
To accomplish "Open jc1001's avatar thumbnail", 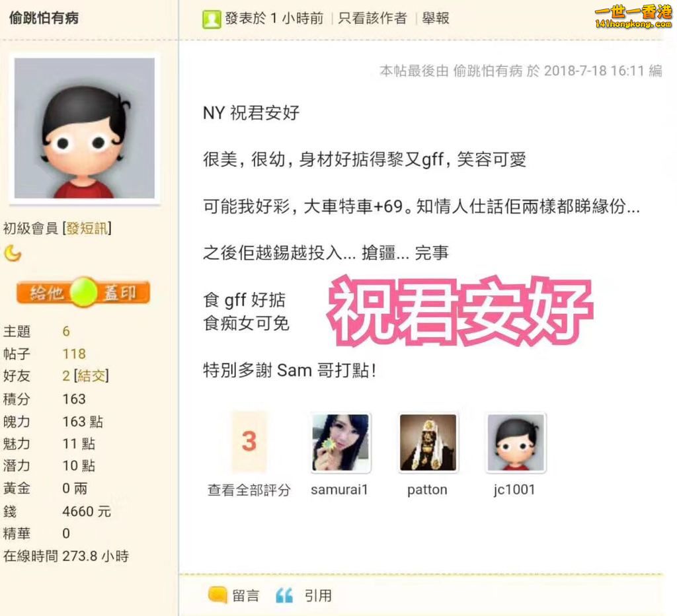I will coord(516,442).
